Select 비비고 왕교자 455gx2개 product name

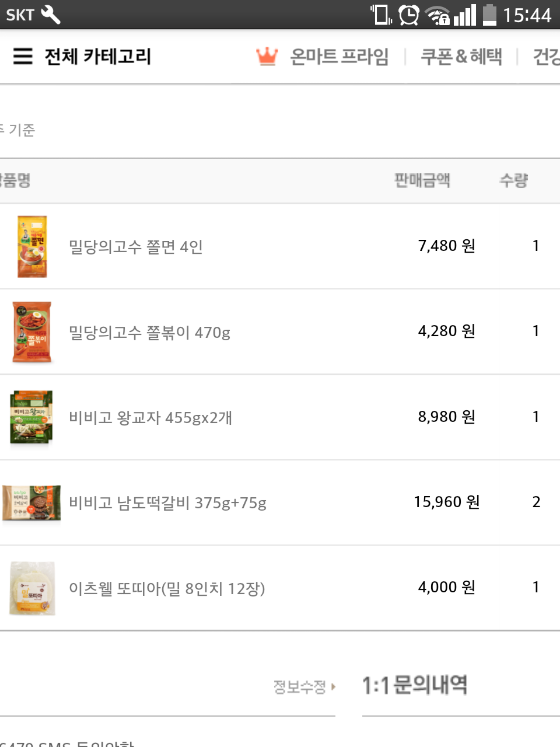click(x=150, y=418)
